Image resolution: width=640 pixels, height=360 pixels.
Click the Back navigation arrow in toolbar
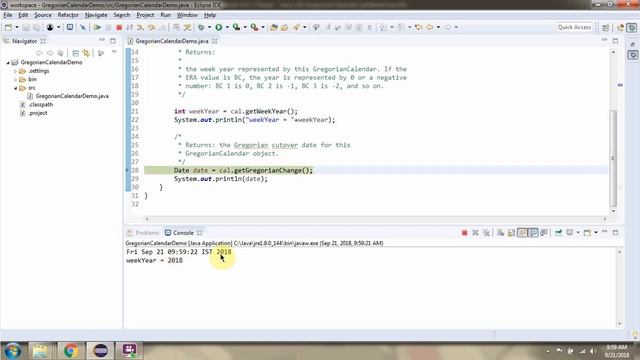click(429, 27)
